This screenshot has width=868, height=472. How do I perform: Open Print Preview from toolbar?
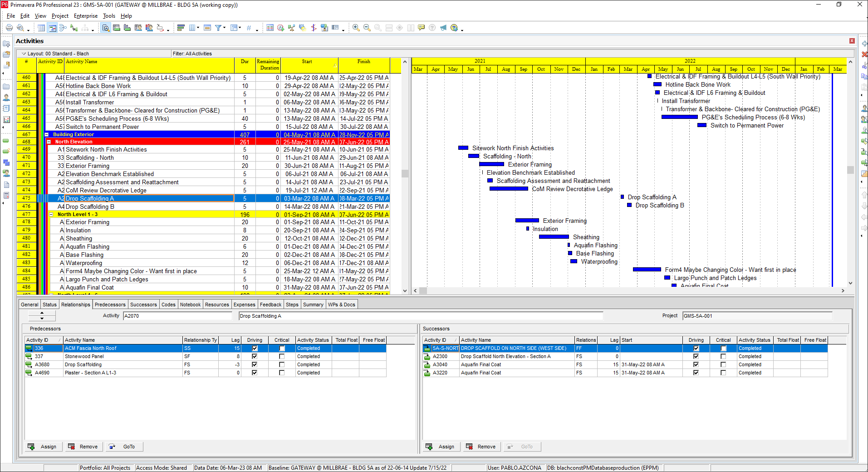point(20,28)
